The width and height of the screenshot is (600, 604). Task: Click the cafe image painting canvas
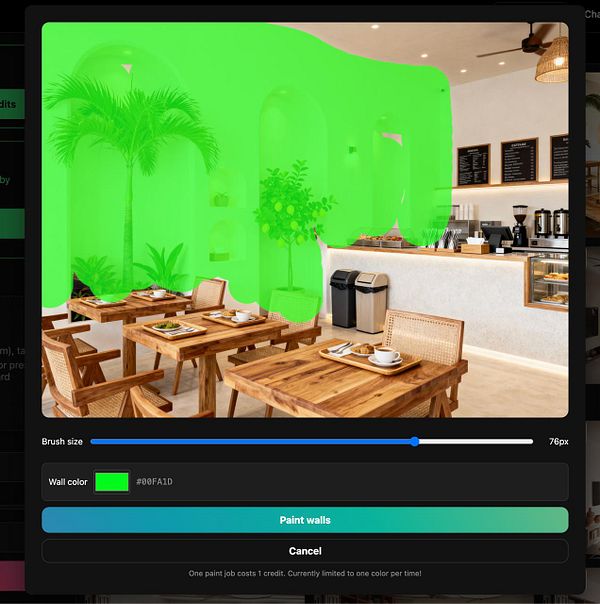pyautogui.click(x=305, y=220)
